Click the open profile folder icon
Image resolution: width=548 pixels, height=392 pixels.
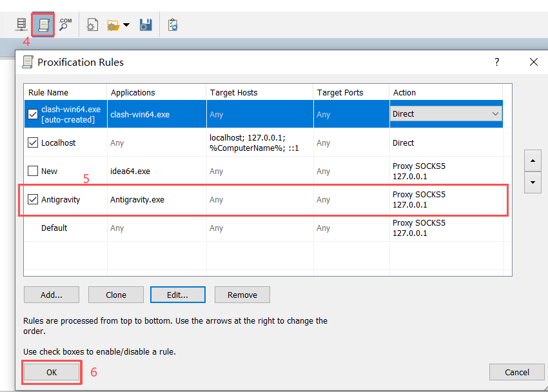tap(113, 25)
